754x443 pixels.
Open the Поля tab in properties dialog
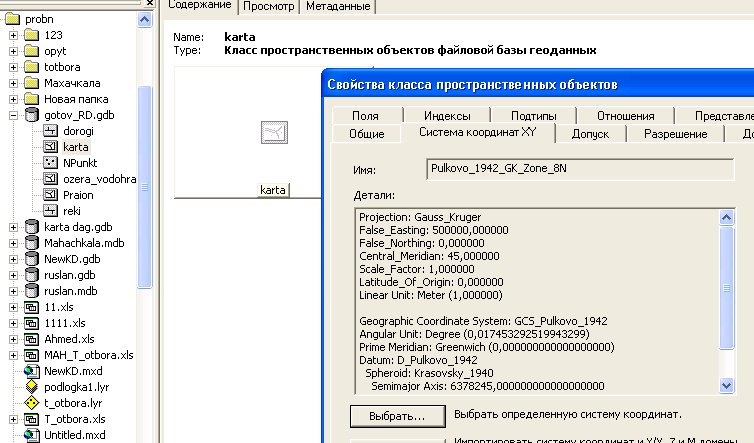pos(365,115)
